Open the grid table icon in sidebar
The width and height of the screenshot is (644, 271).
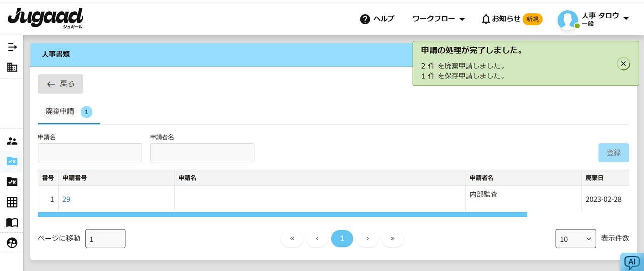[12, 202]
